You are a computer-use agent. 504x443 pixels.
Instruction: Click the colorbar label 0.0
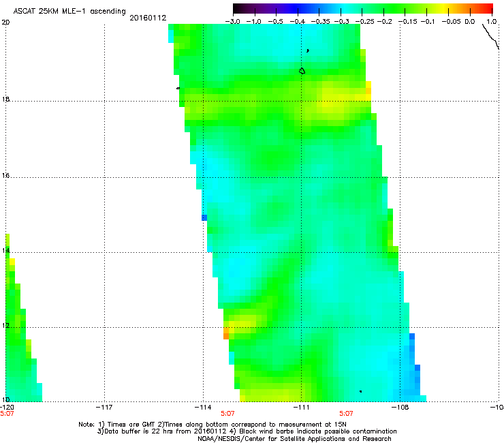[x=470, y=22]
